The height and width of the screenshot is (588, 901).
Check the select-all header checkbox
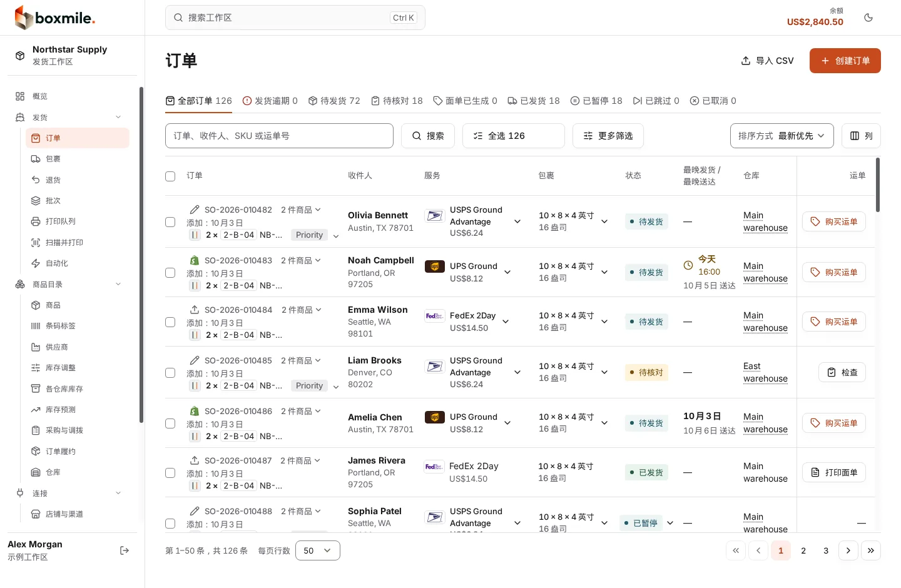pos(170,176)
